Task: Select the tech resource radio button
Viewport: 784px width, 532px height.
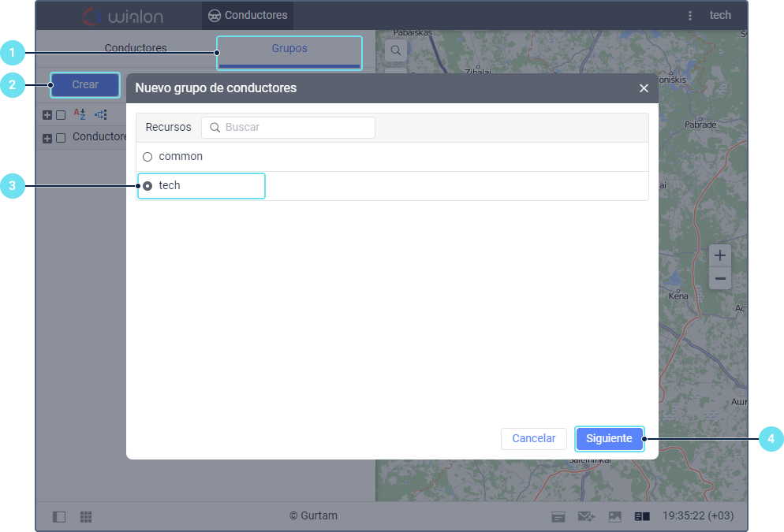Action: click(x=147, y=186)
